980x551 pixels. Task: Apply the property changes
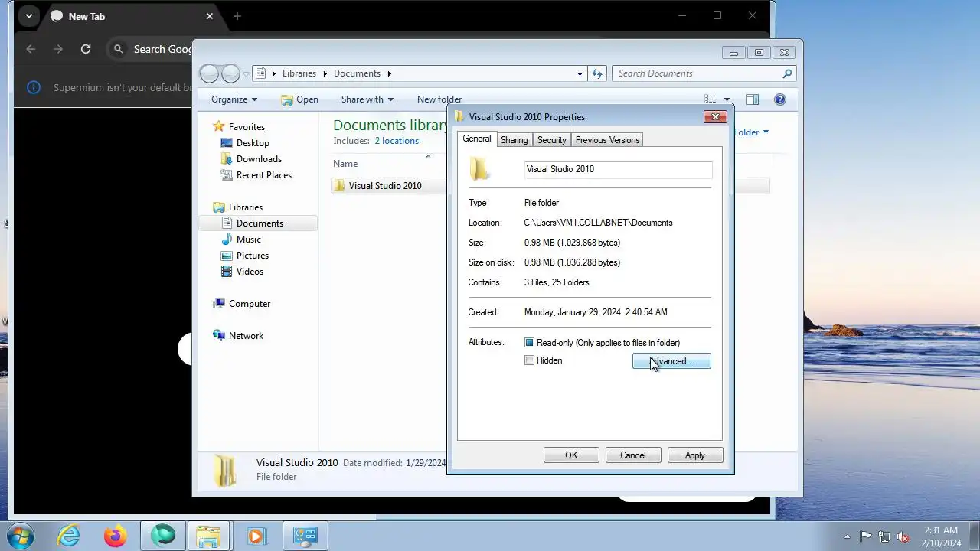(x=694, y=455)
